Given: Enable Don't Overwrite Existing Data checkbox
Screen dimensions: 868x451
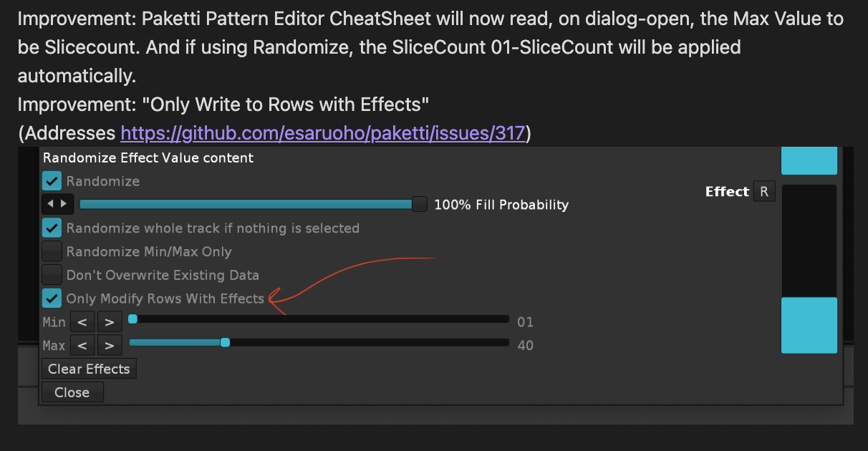Looking at the screenshot, I should (x=52, y=275).
